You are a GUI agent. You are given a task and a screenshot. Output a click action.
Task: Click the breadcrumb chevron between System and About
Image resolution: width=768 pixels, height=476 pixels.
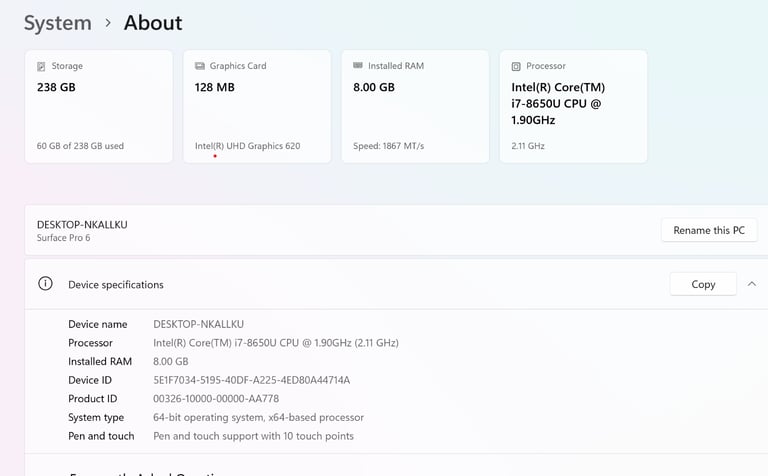[x=108, y=23]
